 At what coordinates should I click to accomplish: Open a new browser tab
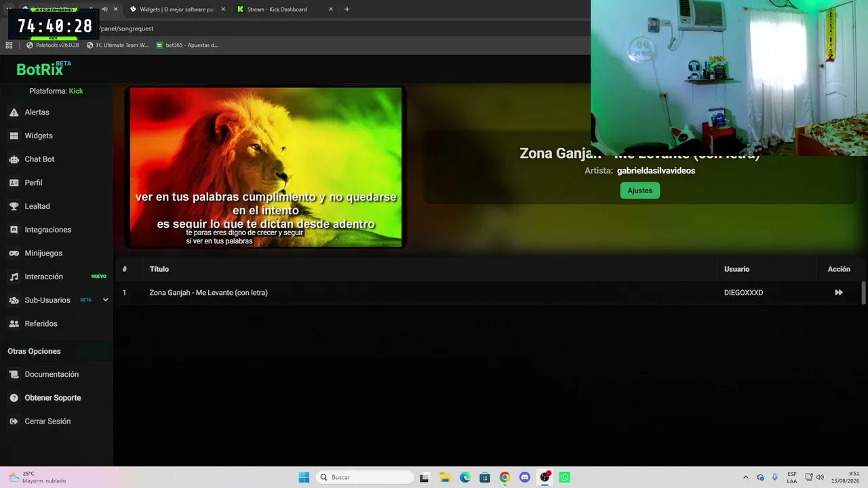click(347, 9)
